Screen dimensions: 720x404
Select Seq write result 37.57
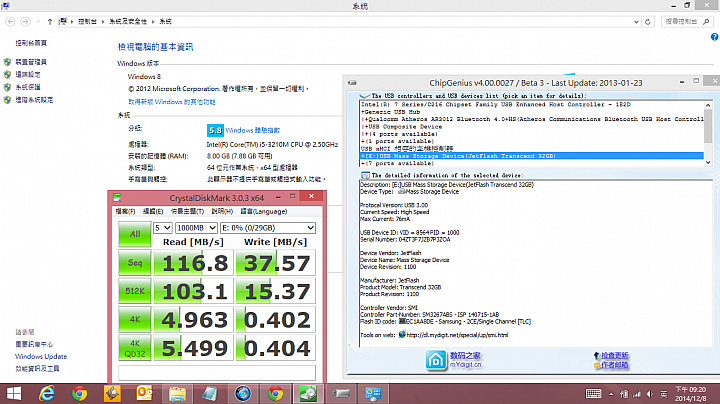276,263
